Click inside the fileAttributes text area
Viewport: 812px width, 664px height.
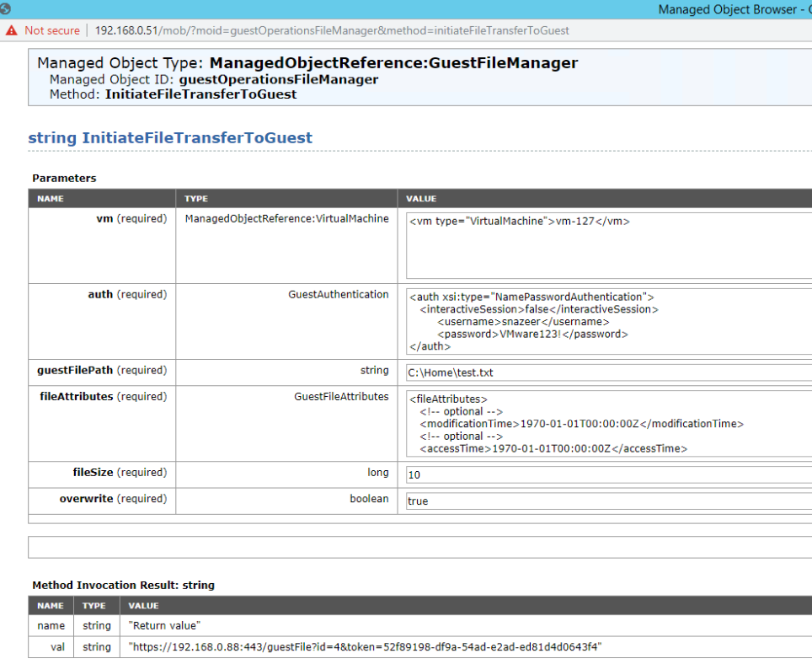(x=606, y=423)
